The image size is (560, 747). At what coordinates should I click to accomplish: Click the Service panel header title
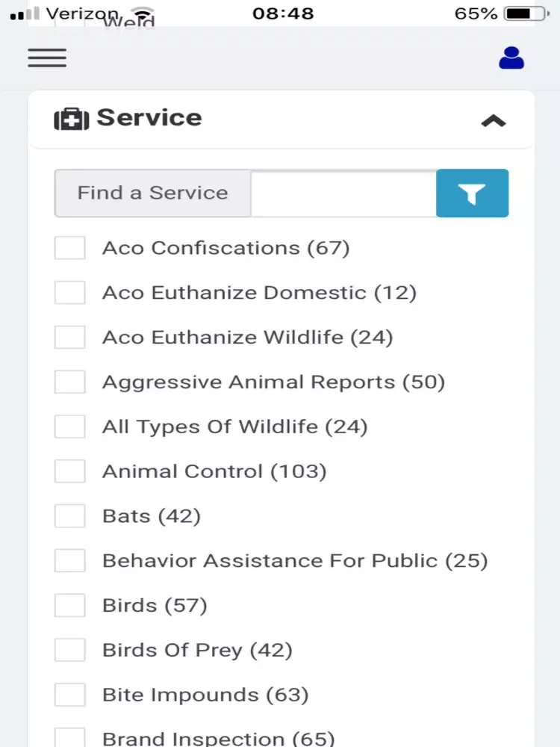tap(149, 118)
